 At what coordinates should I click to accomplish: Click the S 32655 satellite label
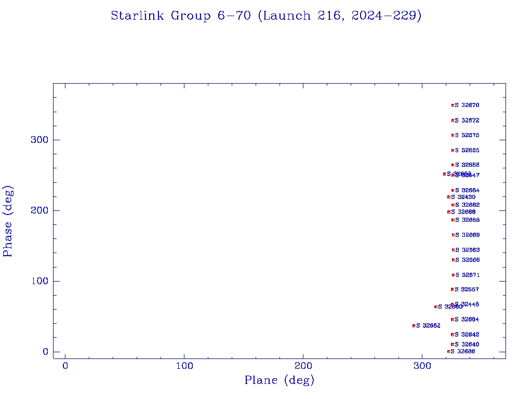(467, 220)
